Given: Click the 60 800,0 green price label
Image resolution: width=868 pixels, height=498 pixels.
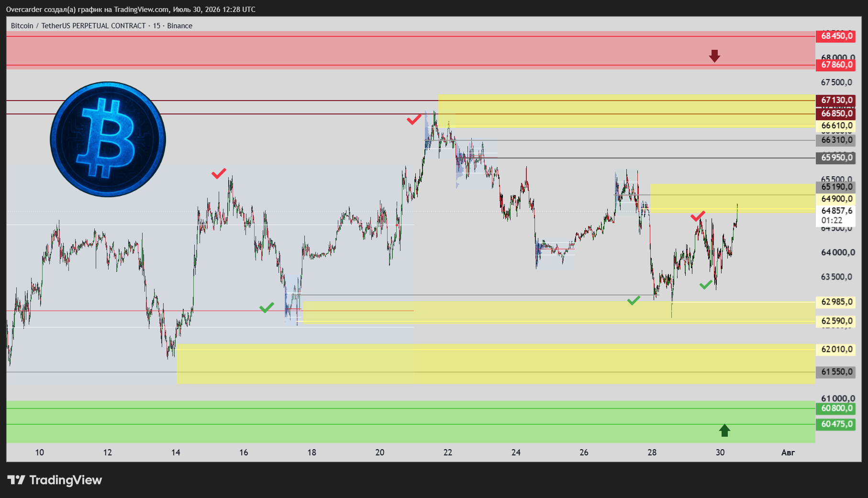Looking at the screenshot, I should [836, 408].
